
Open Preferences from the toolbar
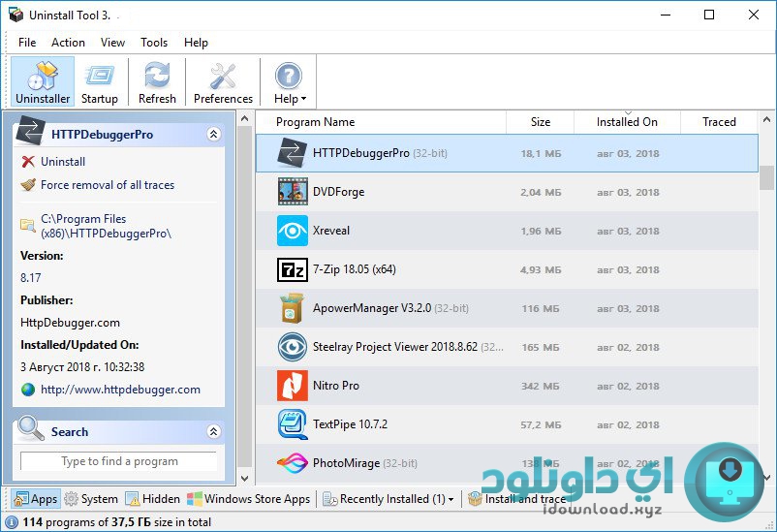(223, 81)
